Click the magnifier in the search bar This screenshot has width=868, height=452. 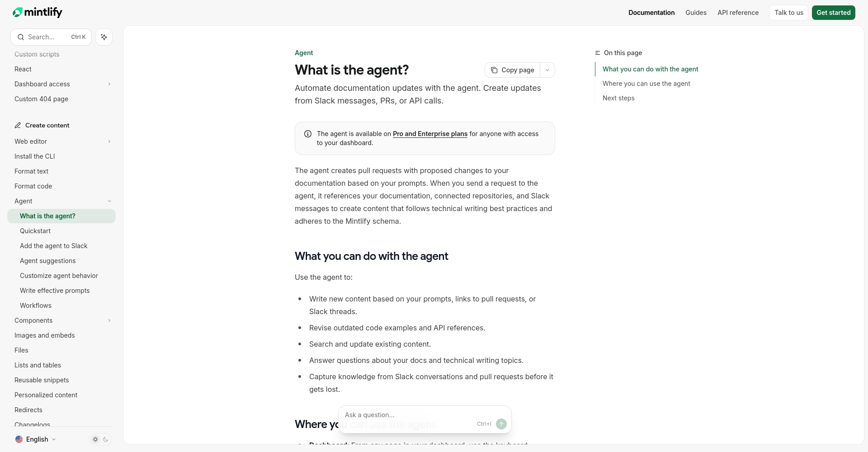coord(21,37)
